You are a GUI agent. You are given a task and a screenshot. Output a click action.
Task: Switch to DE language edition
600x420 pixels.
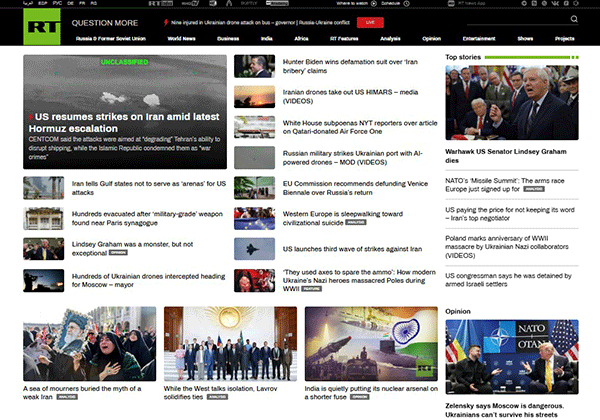coord(70,3)
